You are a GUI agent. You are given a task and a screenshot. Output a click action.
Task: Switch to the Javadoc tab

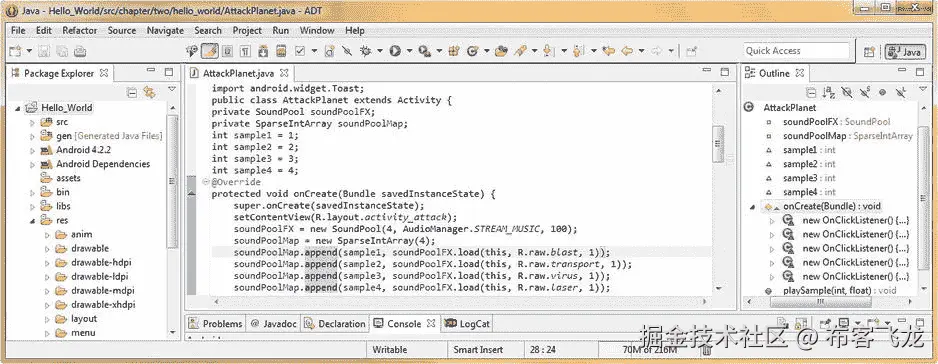pyautogui.click(x=273, y=324)
